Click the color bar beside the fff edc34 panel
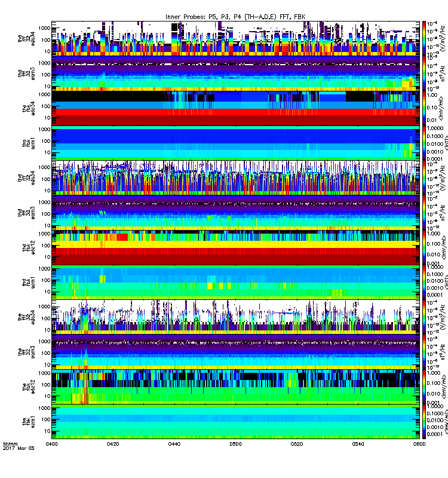This screenshot has height=478, width=448. click(x=424, y=317)
